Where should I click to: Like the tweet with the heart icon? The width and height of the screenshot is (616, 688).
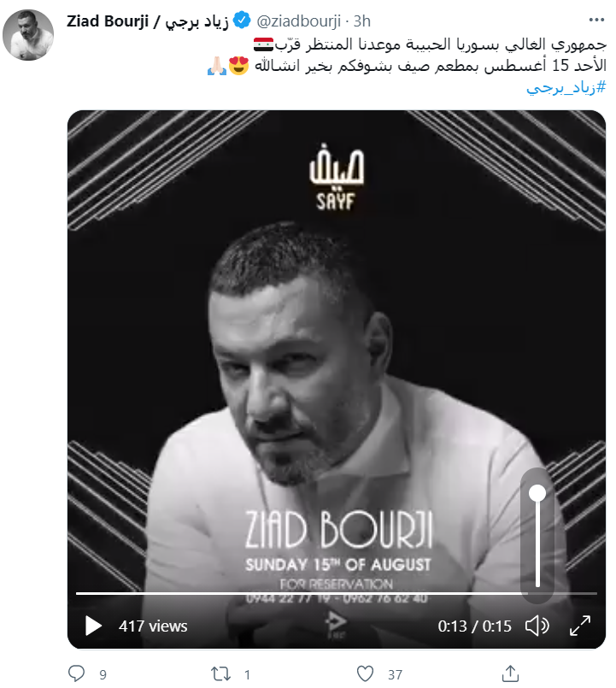click(x=365, y=673)
